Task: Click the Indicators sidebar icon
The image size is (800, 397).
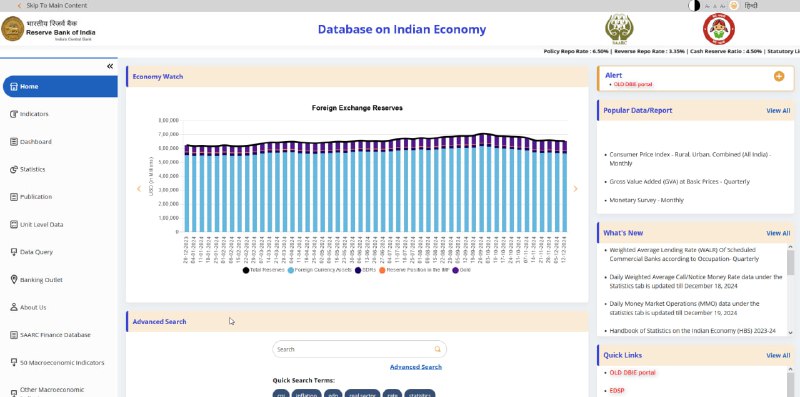Action: point(14,114)
